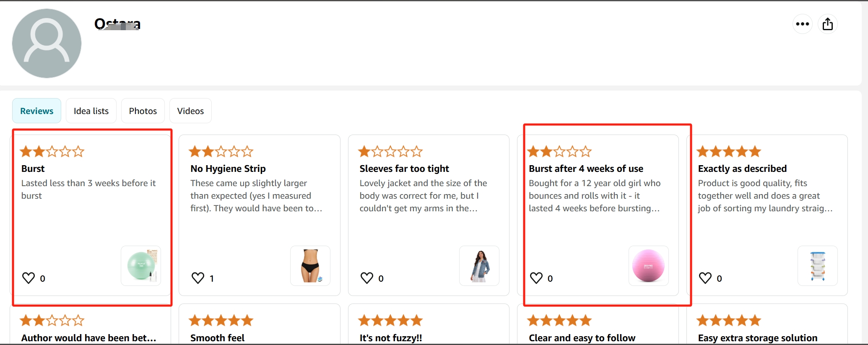Open the 'Sleeves far too tight' review
Image resolution: width=868 pixels, height=345 pixels.
pos(404,169)
